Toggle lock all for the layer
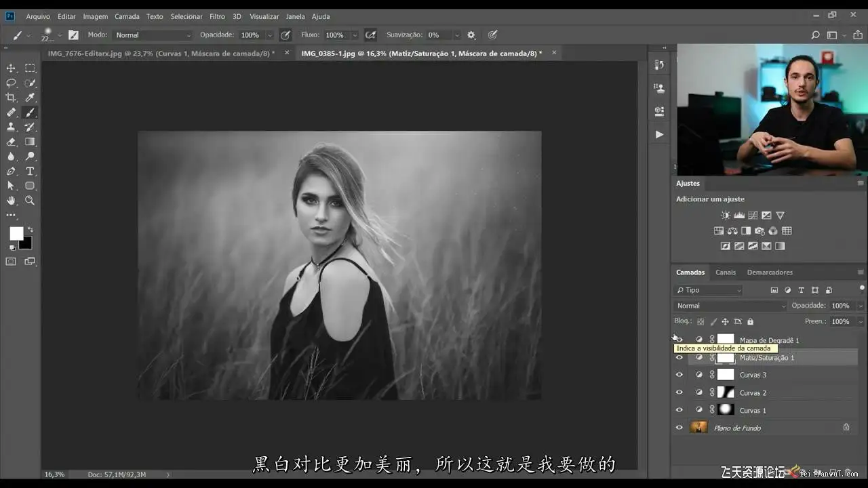868x488 pixels. coord(750,322)
